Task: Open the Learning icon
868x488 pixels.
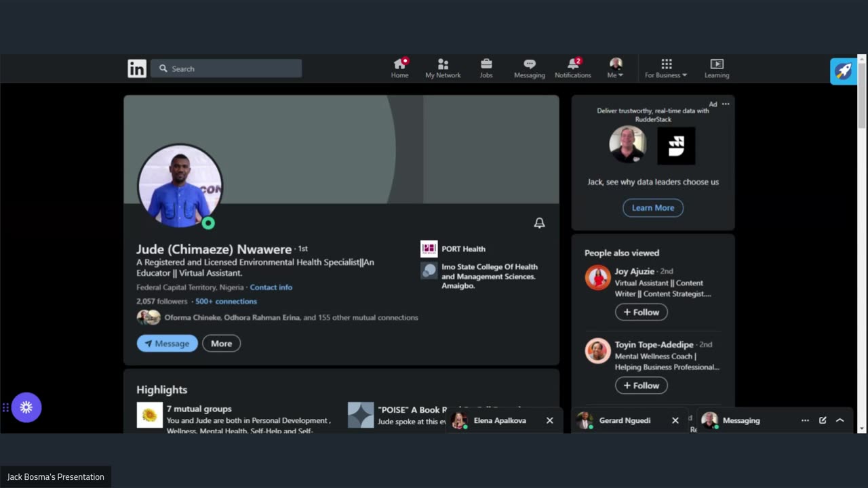Action: pyautogui.click(x=717, y=68)
